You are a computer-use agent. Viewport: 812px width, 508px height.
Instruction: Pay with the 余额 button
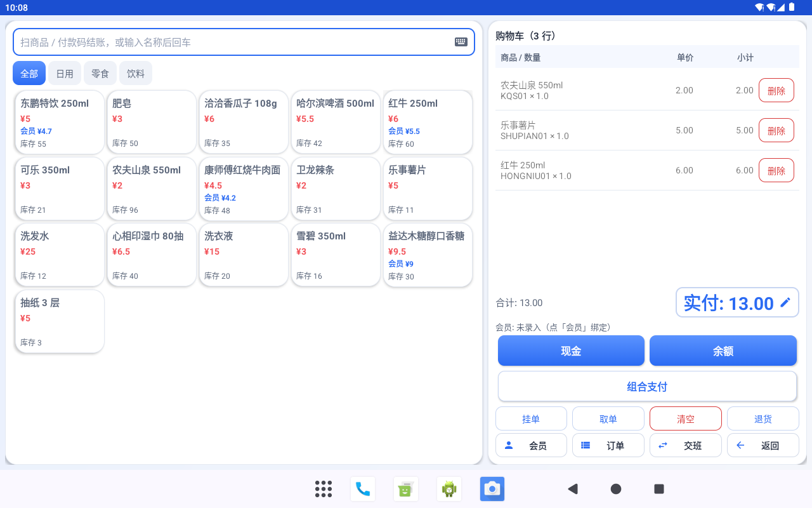point(723,351)
